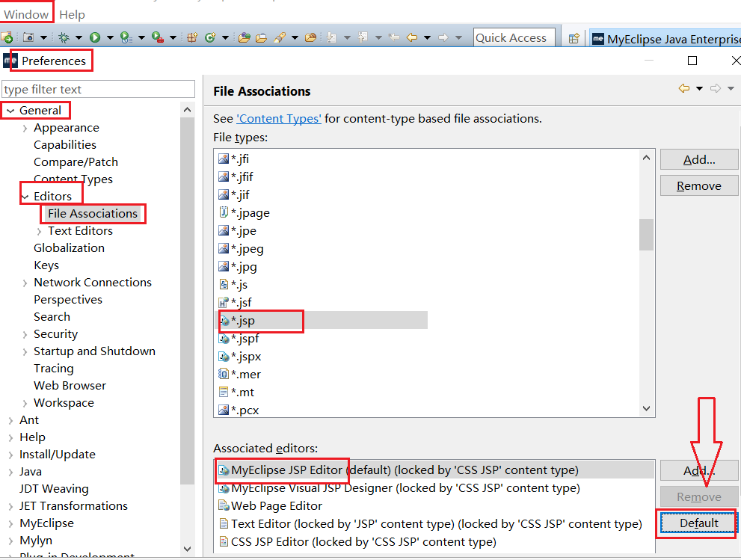Select JDT Weaving in the preferences tree
This screenshot has width=741, height=560.
pos(54,489)
